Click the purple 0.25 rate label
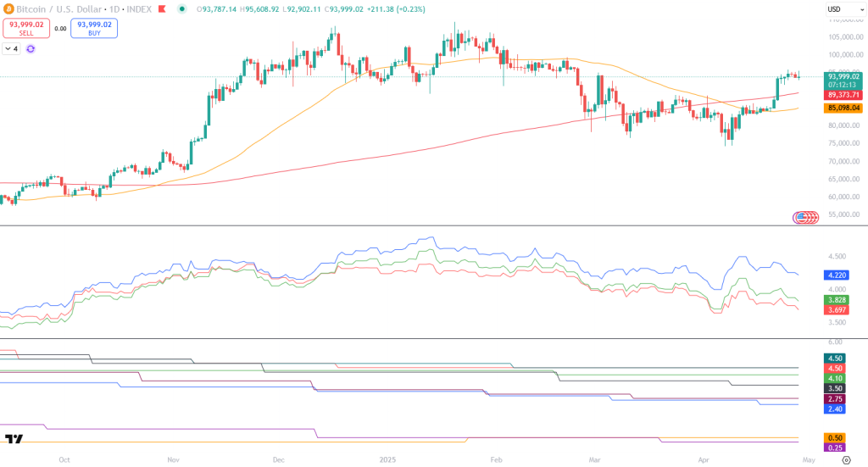Screen dimensions: 868x467 [x=835, y=448]
